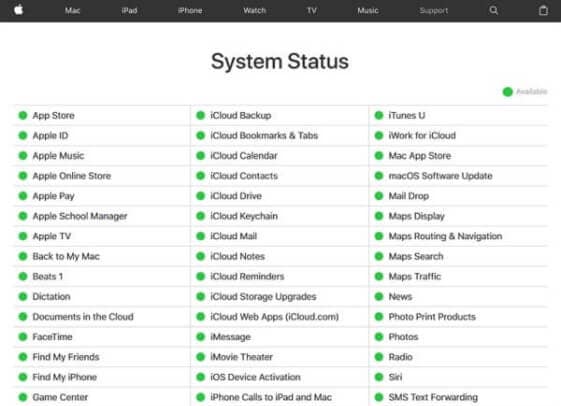The image size is (561, 406).
Task: Select the Mail Drop entry
Action: click(x=409, y=196)
